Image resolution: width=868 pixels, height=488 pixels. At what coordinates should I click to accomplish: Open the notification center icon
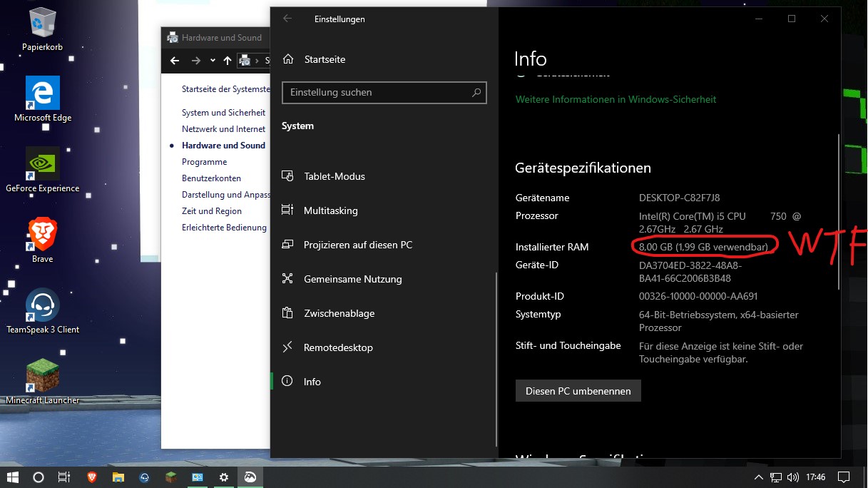pos(843,477)
